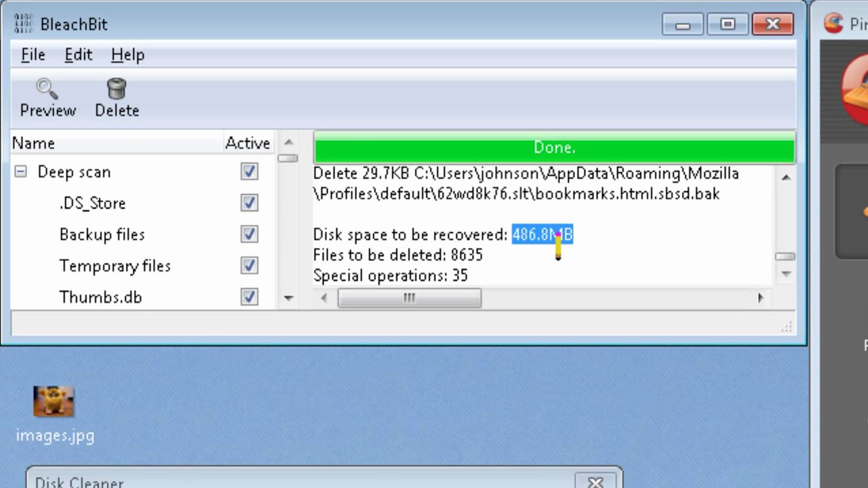868x488 pixels.
Task: Select the Temporary files row
Action: (x=142, y=266)
